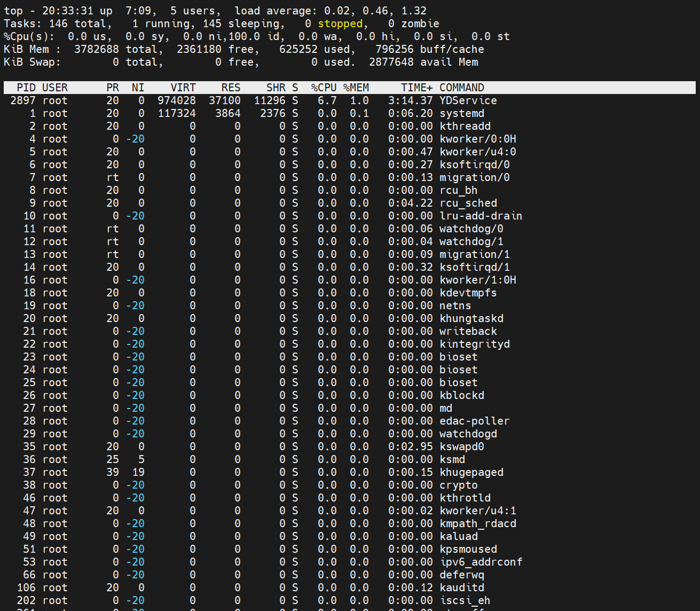
Task: Click the kworker/u4:0 command
Action: coord(478,152)
